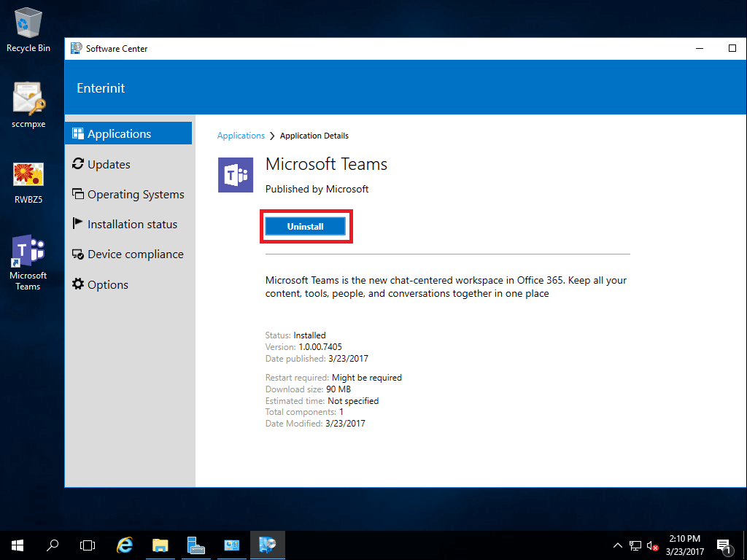Click the Enterinit organization header text
This screenshot has width=747, height=560.
point(101,88)
